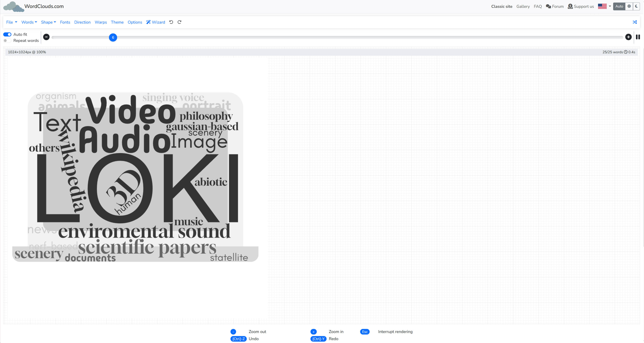
Task: Pause the rendering
Action: [x=638, y=37]
